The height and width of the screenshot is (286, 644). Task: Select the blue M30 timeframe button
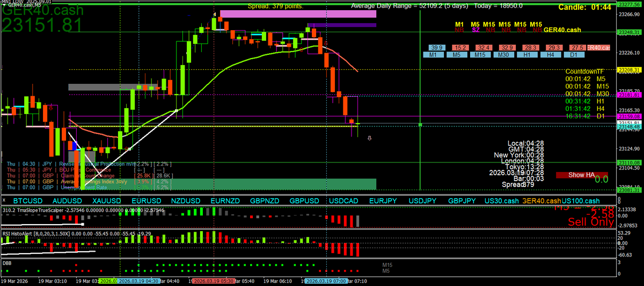tap(503, 55)
